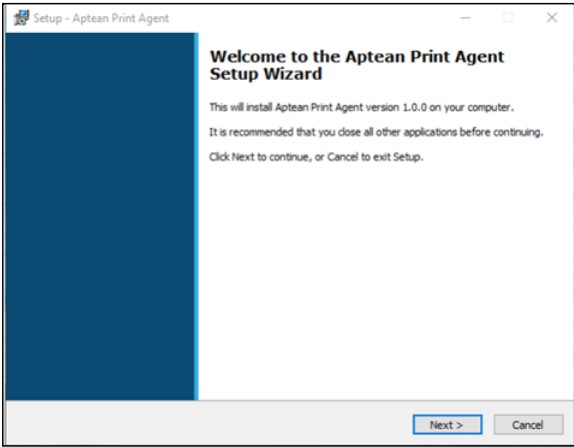Click the grey footer bar left of Next
Image resolution: width=574 pixels, height=447 pixels.
[x=209, y=423]
